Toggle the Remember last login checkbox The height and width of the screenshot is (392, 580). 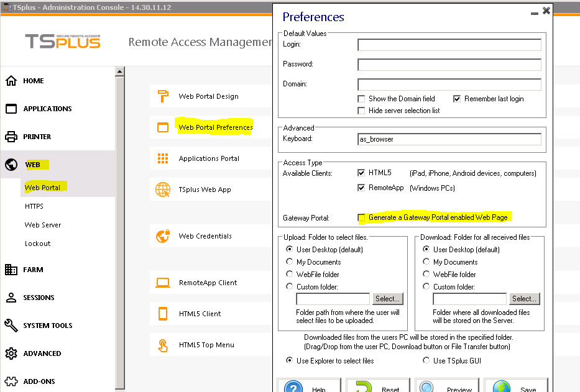(x=457, y=99)
